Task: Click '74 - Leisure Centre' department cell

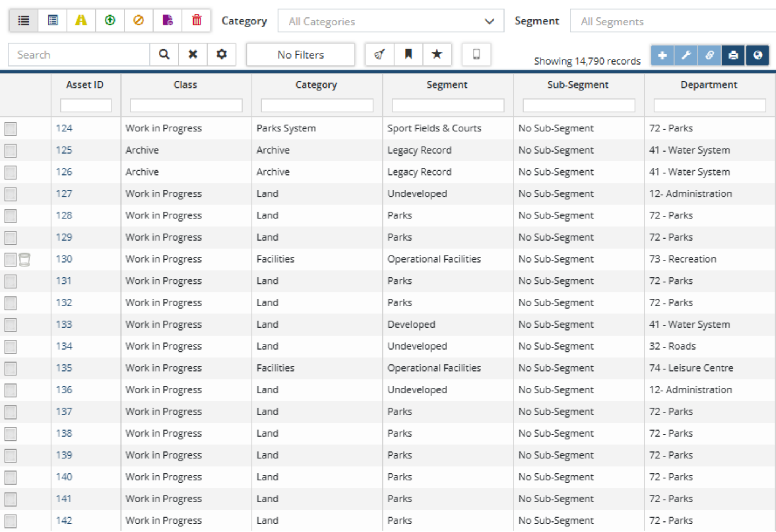Action: point(691,368)
